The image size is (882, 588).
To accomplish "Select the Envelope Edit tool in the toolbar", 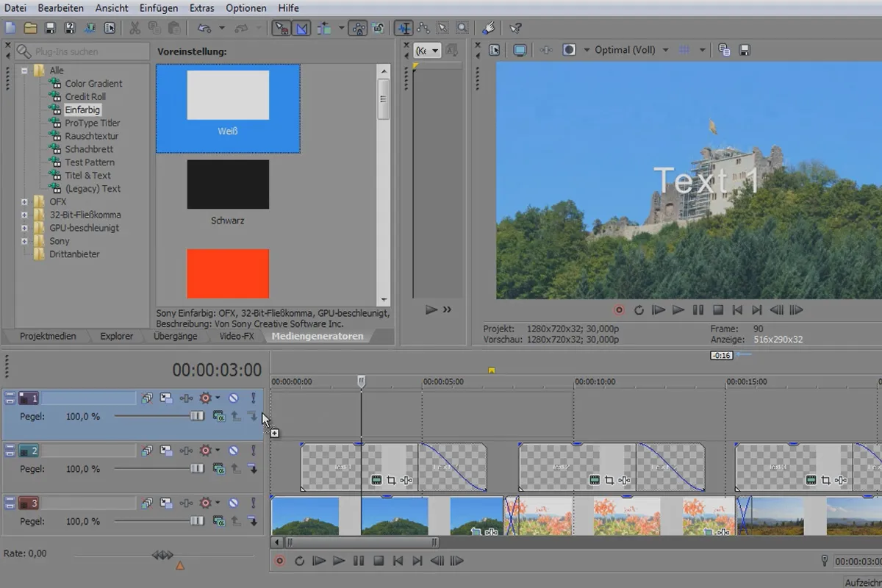I will point(423,28).
